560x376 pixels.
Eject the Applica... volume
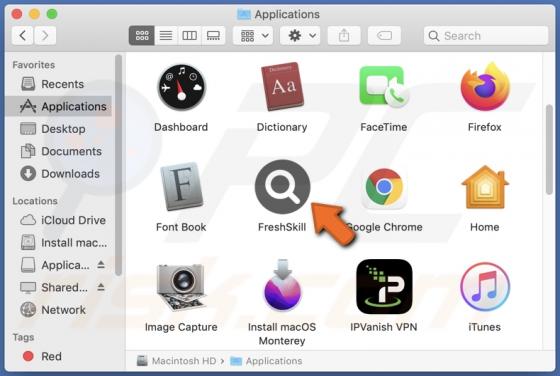tap(101, 265)
